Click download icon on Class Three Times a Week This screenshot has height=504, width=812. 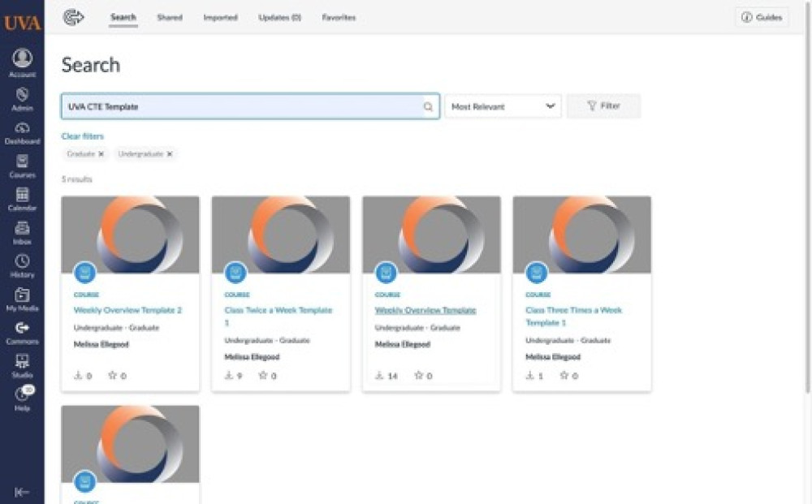[529, 375]
